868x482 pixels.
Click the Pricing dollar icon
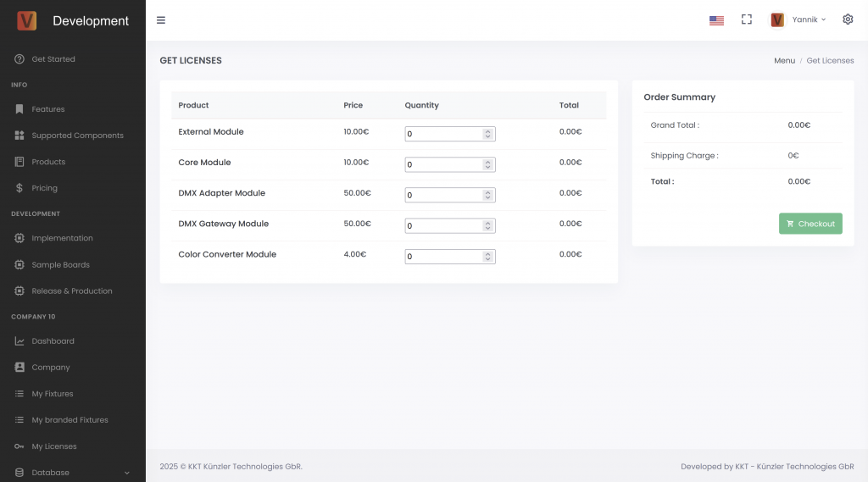point(19,188)
